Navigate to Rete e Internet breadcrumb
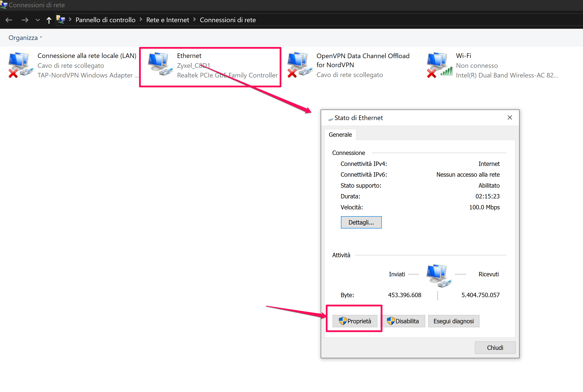The image size is (583, 392). [x=167, y=20]
